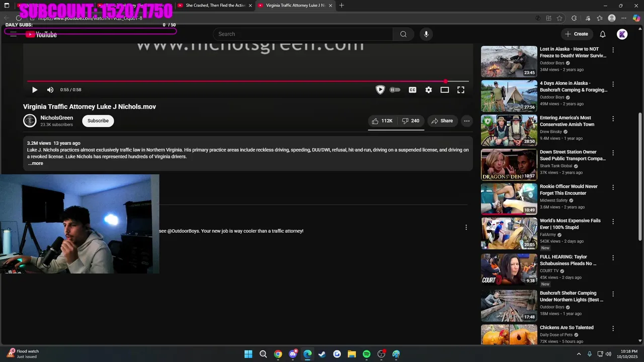Open Windows taskbar search

click(263, 354)
